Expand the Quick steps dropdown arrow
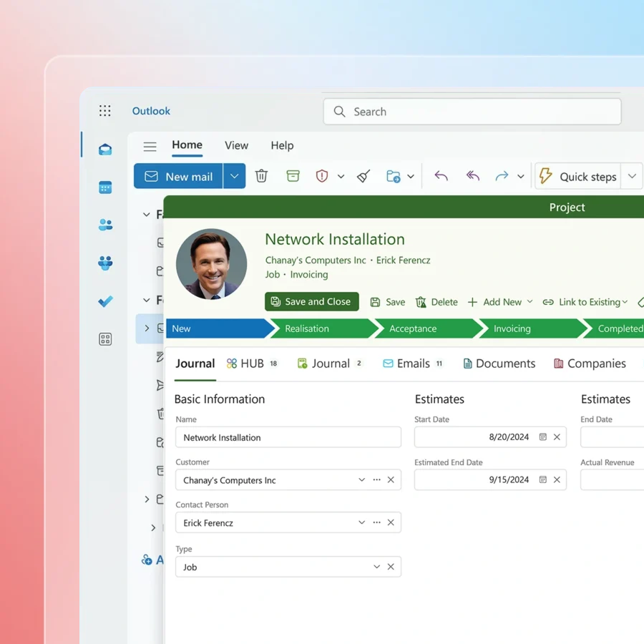 coord(632,176)
